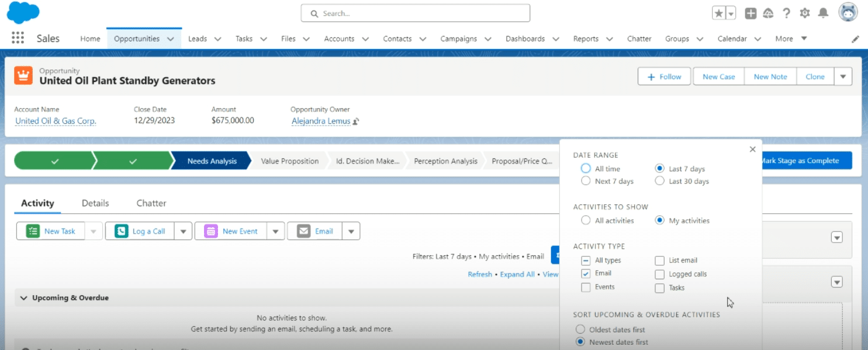The width and height of the screenshot is (868, 350).
Task: Select the All time date range
Action: [586, 168]
